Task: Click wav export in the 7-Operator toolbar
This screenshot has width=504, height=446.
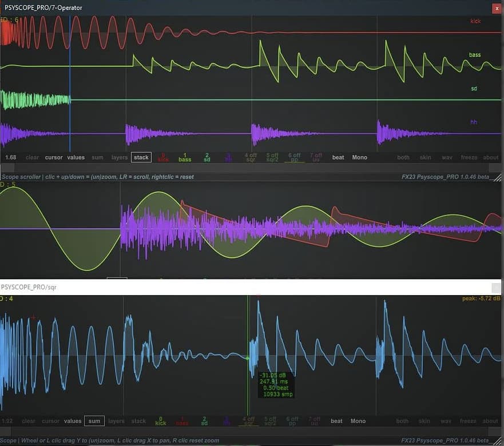Action: [447, 157]
